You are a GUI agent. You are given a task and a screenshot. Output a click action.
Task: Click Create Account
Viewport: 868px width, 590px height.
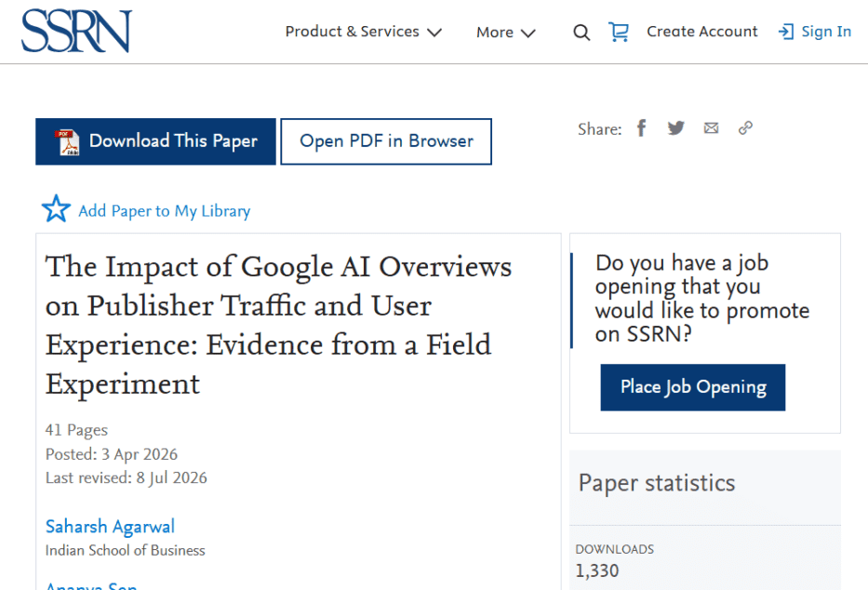click(x=701, y=32)
